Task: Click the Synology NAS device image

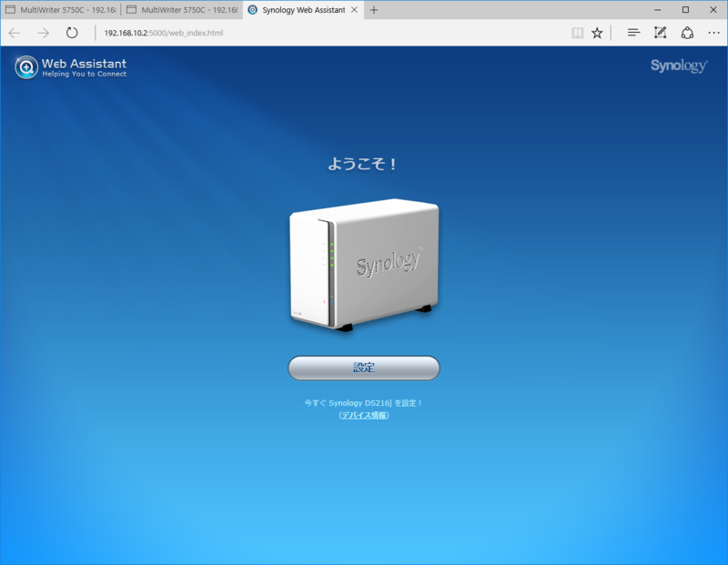Action: pyautogui.click(x=363, y=265)
